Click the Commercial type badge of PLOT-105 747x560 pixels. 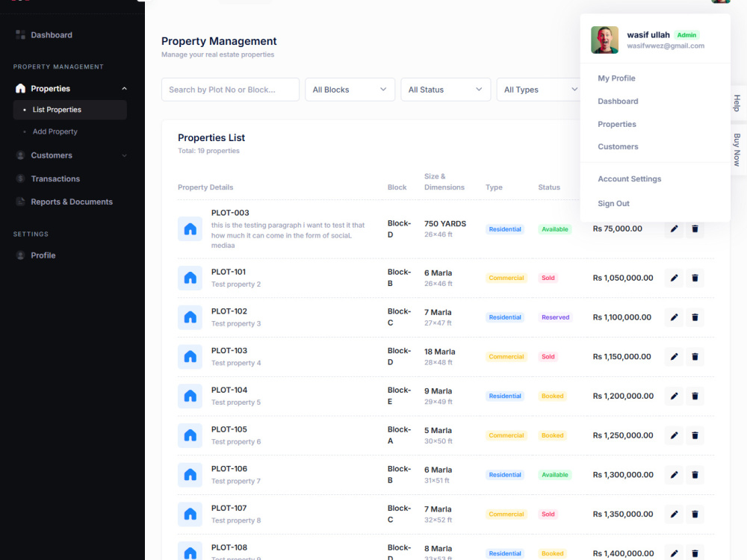tap(506, 435)
